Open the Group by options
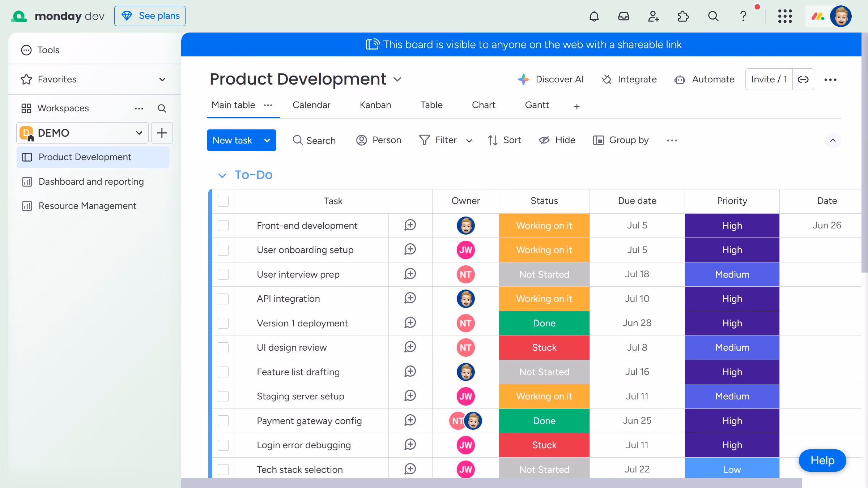Viewport: 868px width, 488px height. [621, 140]
